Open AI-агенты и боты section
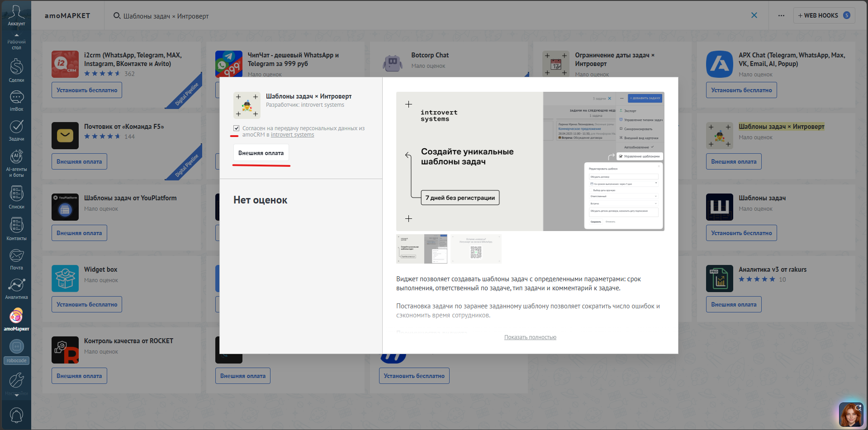 click(x=16, y=164)
